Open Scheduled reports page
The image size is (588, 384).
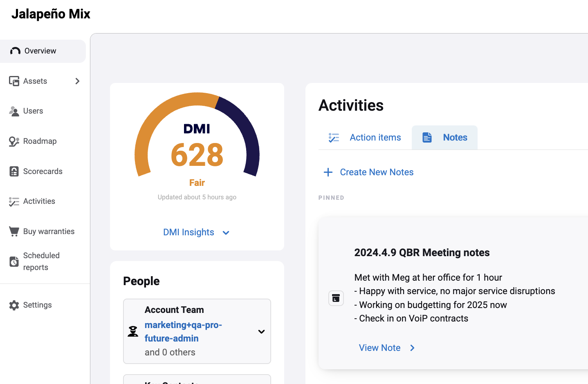[x=43, y=261]
